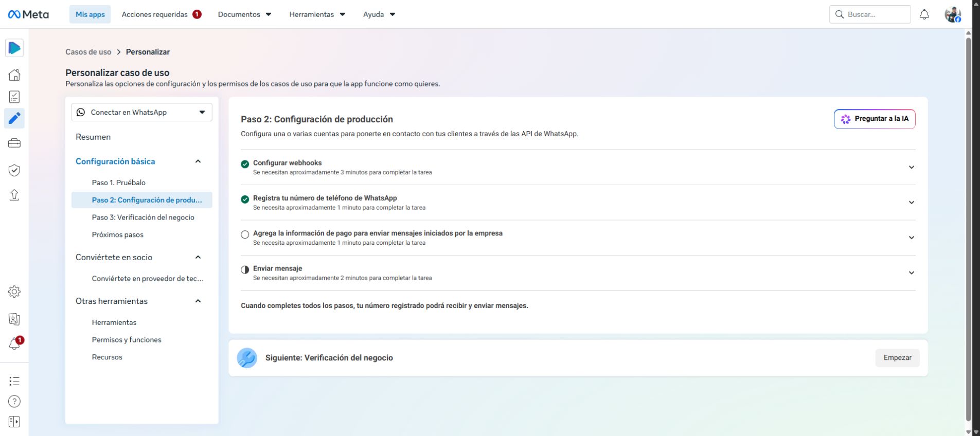Select the pencil use cases icon

(x=14, y=118)
